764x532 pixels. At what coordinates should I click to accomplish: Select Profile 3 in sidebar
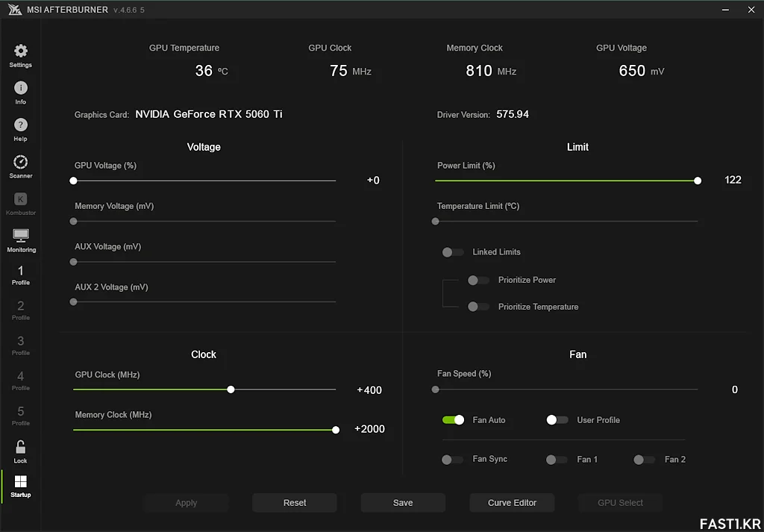pos(20,345)
